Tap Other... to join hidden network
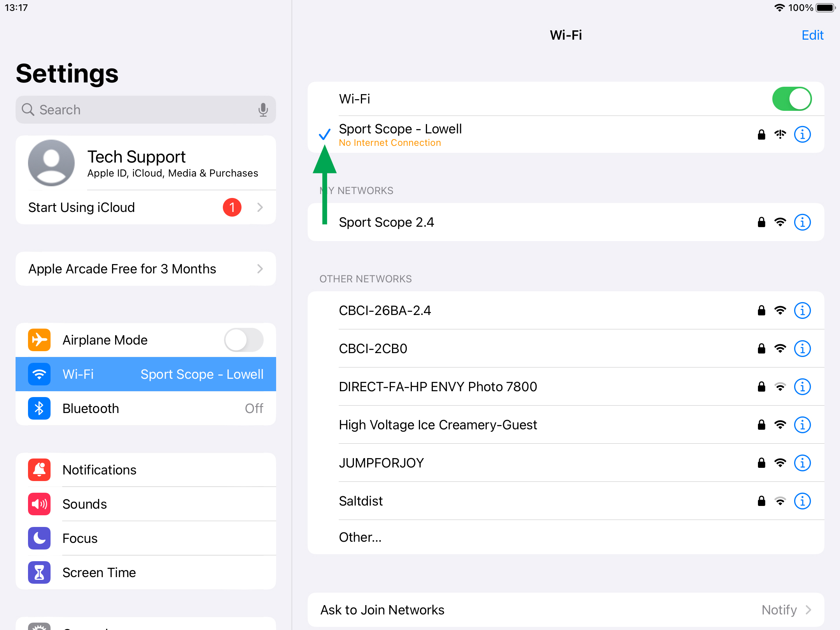Viewport: 840px width, 630px height. 566,537
